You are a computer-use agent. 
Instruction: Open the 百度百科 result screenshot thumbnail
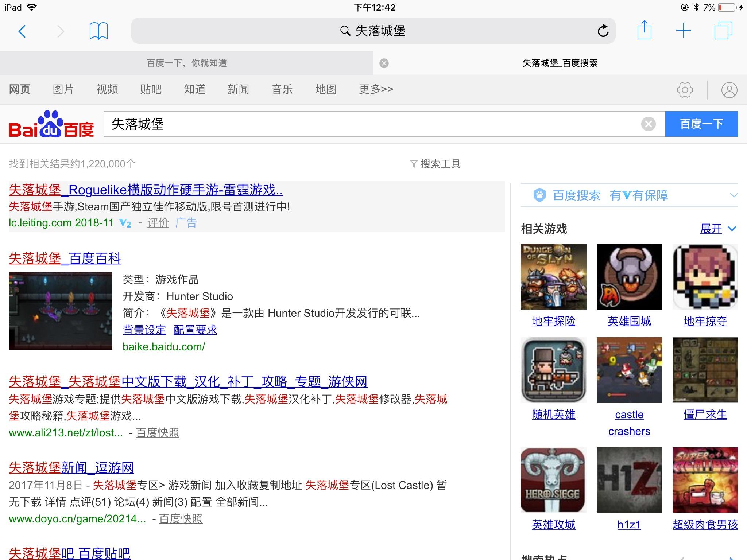(x=61, y=311)
